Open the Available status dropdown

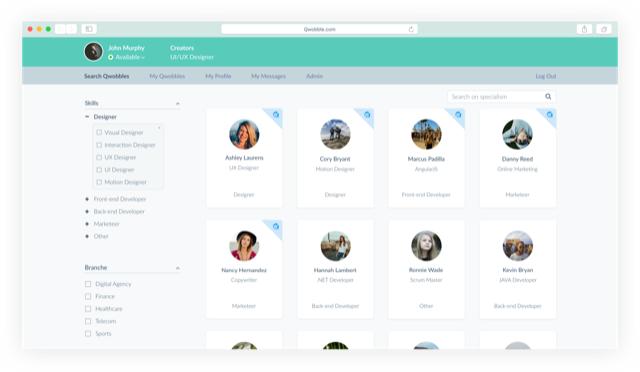point(127,58)
